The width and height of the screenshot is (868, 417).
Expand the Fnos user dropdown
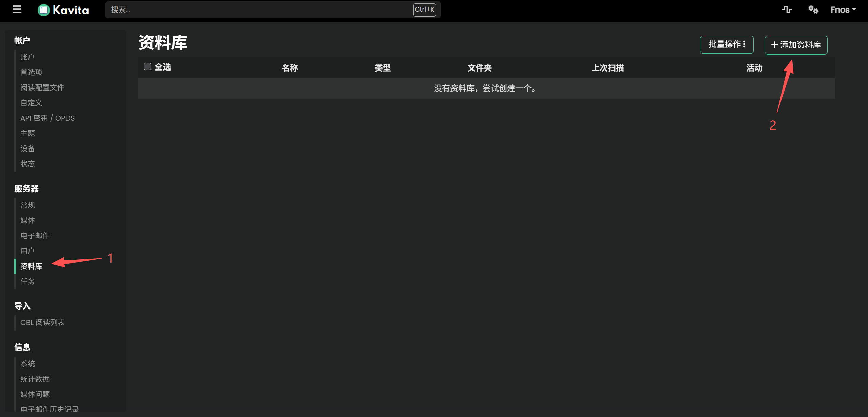pyautogui.click(x=843, y=10)
